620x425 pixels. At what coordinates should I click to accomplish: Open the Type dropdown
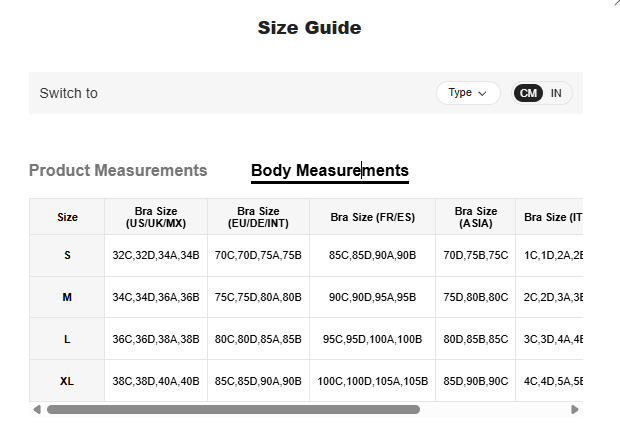[468, 93]
